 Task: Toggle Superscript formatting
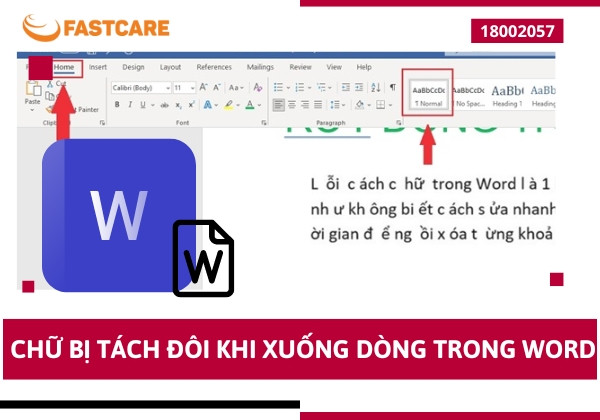click(191, 105)
